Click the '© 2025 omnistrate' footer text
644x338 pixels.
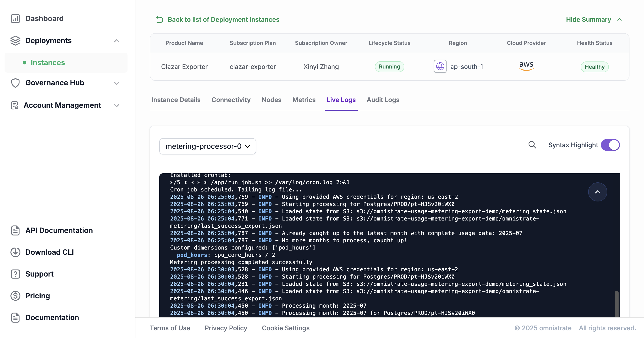tap(543, 328)
